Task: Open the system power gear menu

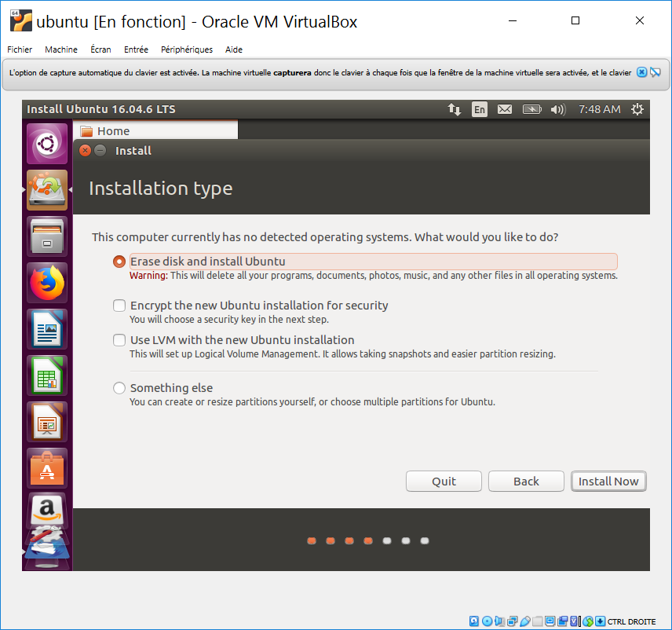Action: pos(637,109)
